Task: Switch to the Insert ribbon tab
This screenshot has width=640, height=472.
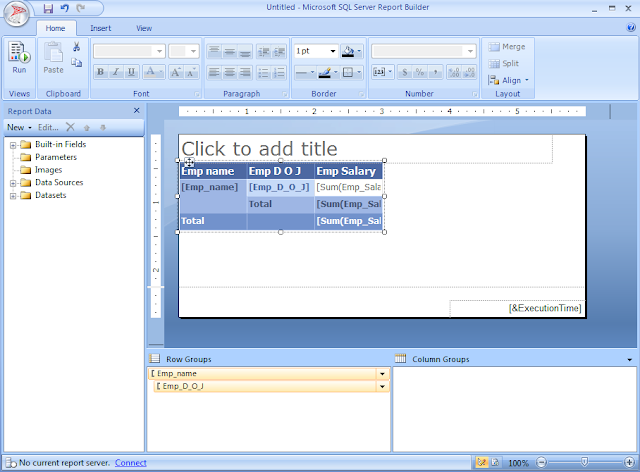Action: pyautogui.click(x=100, y=28)
